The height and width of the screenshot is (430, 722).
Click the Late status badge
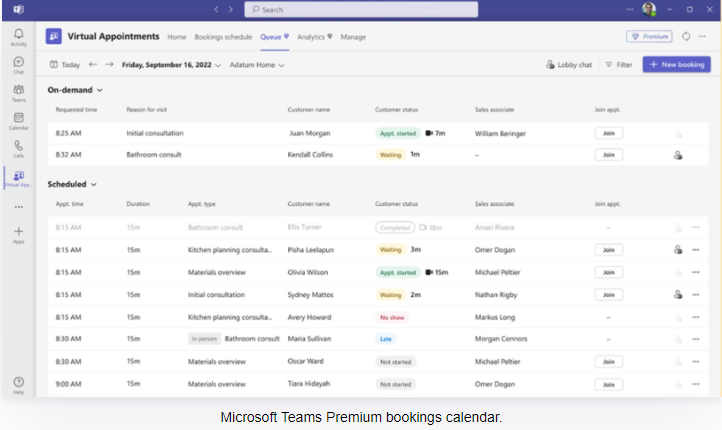pos(386,339)
